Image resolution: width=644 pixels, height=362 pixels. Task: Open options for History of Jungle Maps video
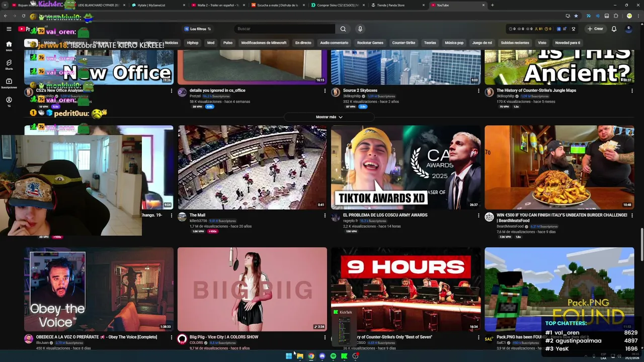pyautogui.click(x=632, y=91)
